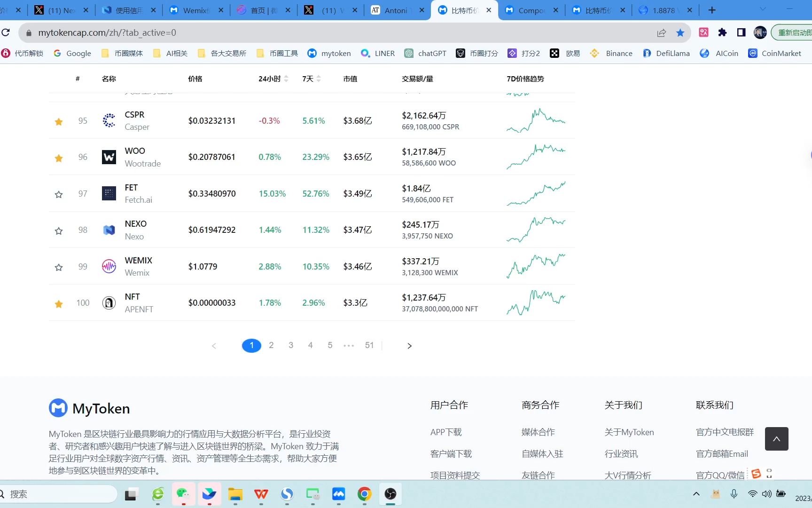Switch to the Antoni browser tab
The height and width of the screenshot is (508, 812).
(397, 10)
